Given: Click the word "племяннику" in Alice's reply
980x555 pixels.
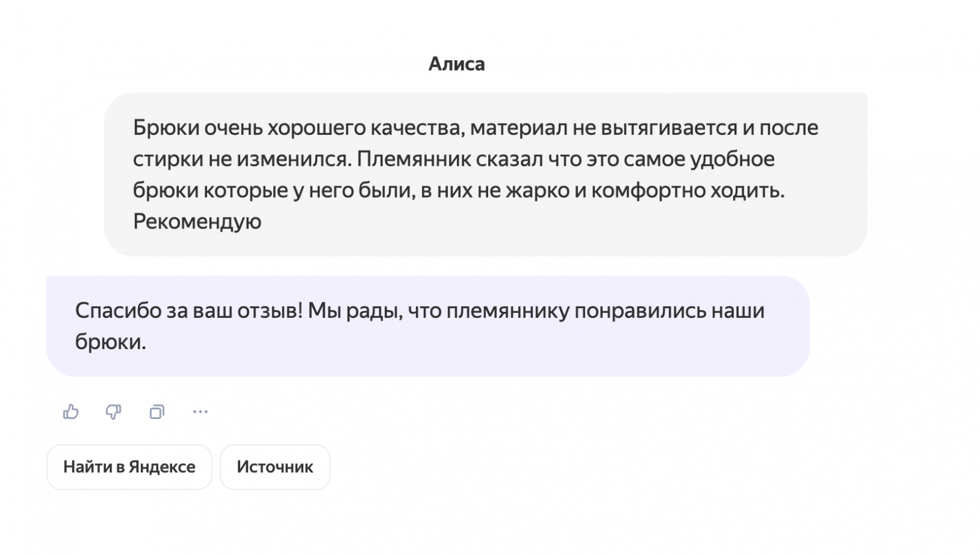Looking at the screenshot, I should coord(508,311).
